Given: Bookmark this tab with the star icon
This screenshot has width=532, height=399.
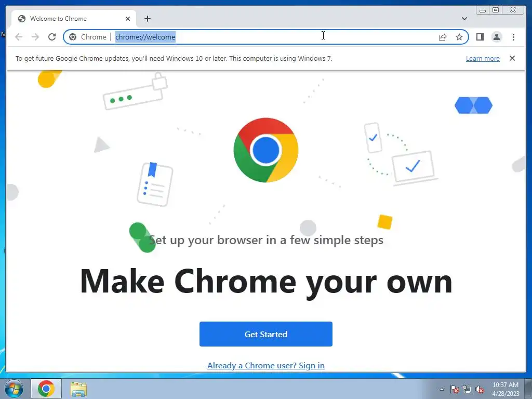Looking at the screenshot, I should click(459, 37).
